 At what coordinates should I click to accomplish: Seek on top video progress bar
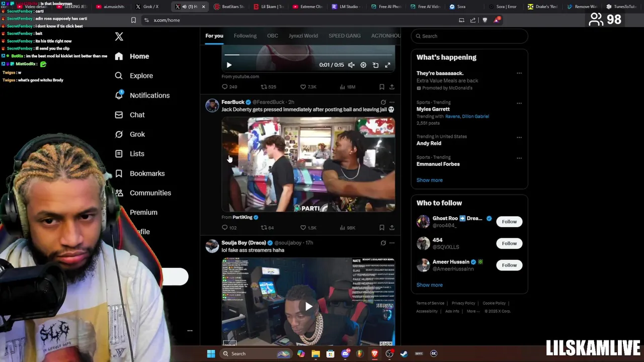tap(308, 54)
